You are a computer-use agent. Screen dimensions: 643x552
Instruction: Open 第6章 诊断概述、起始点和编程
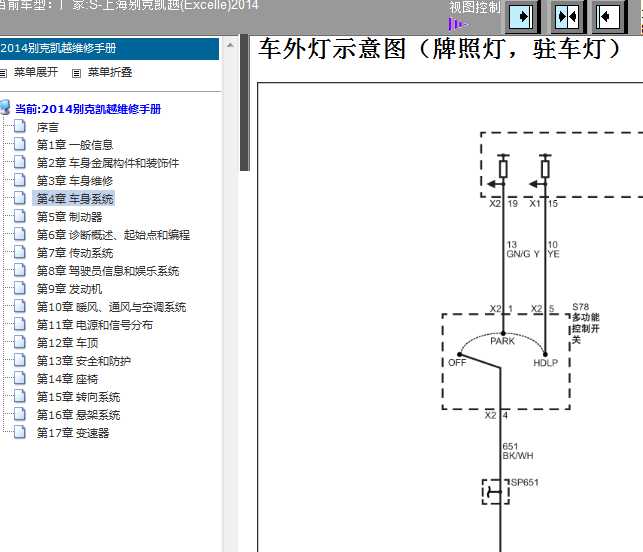[x=113, y=235]
